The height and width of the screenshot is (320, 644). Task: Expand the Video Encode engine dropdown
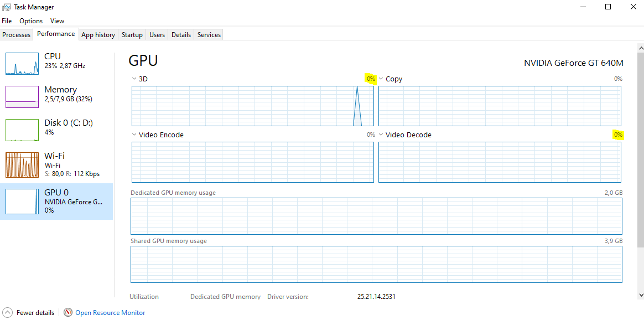134,135
